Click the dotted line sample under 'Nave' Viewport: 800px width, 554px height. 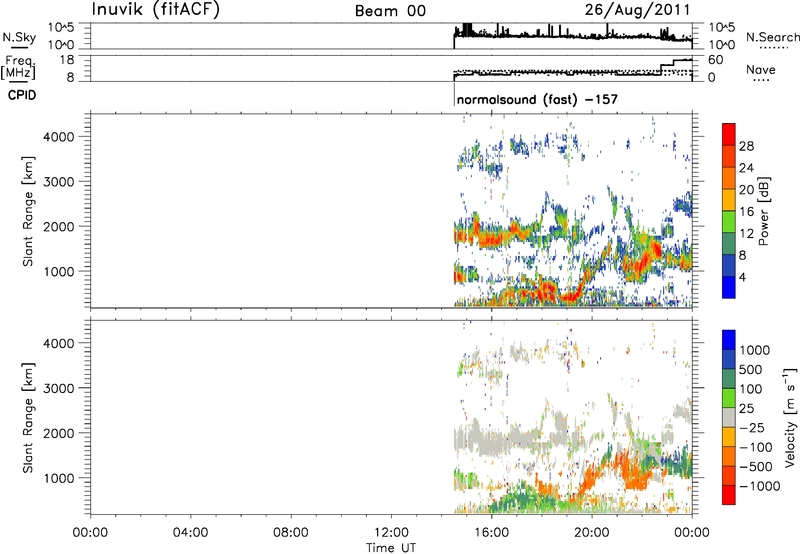pyautogui.click(x=761, y=80)
